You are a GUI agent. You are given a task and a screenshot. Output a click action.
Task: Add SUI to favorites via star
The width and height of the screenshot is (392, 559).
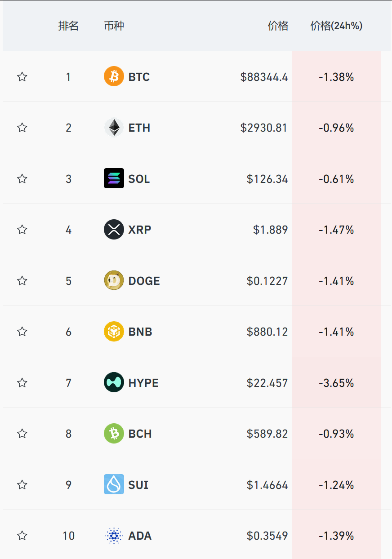tap(22, 485)
